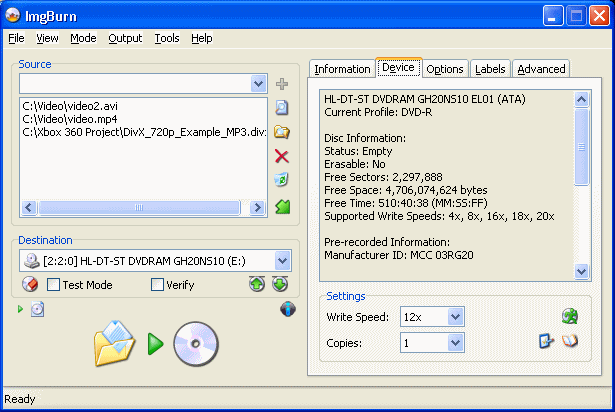Click the erase disc icon beside Test Mode

pyautogui.click(x=30, y=284)
